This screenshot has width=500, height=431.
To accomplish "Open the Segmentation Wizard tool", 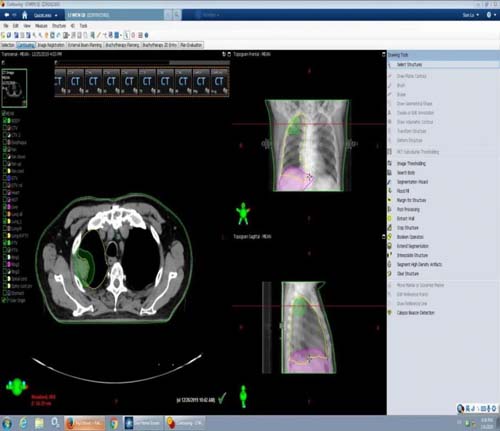I will [x=412, y=182].
